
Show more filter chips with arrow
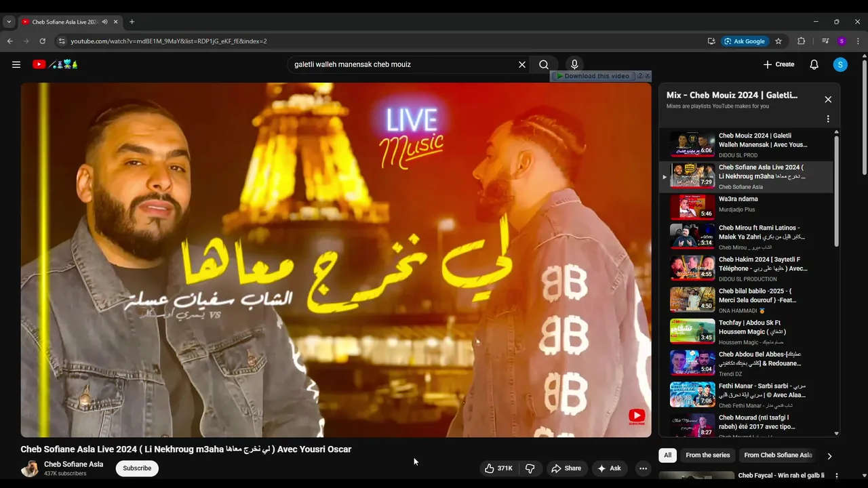pos(829,456)
